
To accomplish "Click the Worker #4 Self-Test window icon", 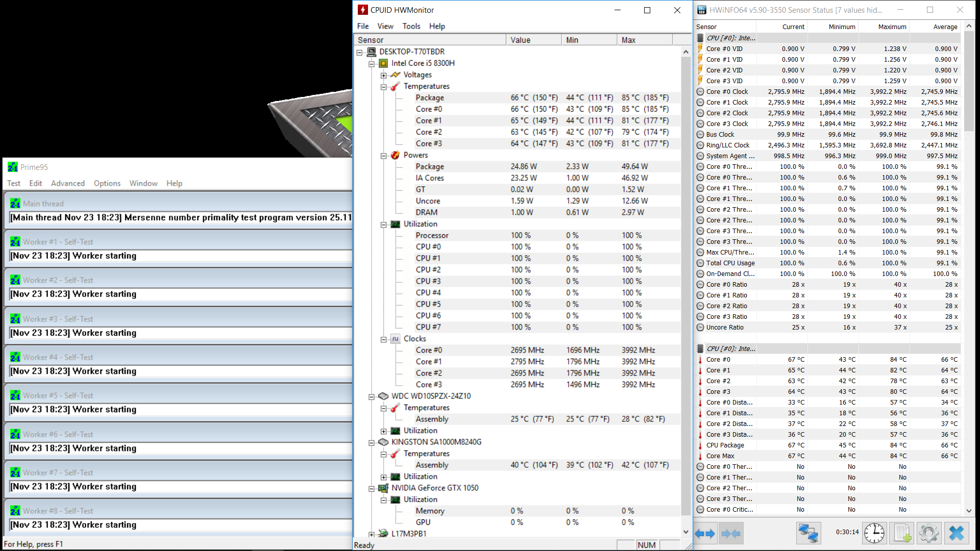I will click(15, 357).
